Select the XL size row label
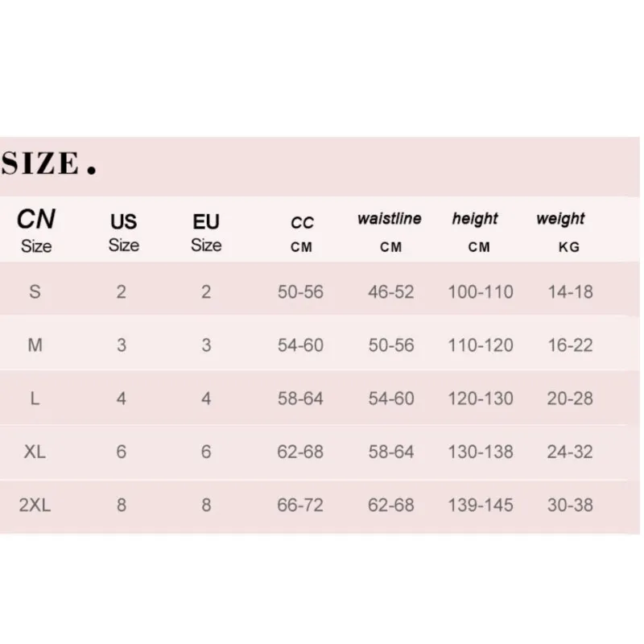The width and height of the screenshot is (644, 644). (x=35, y=452)
